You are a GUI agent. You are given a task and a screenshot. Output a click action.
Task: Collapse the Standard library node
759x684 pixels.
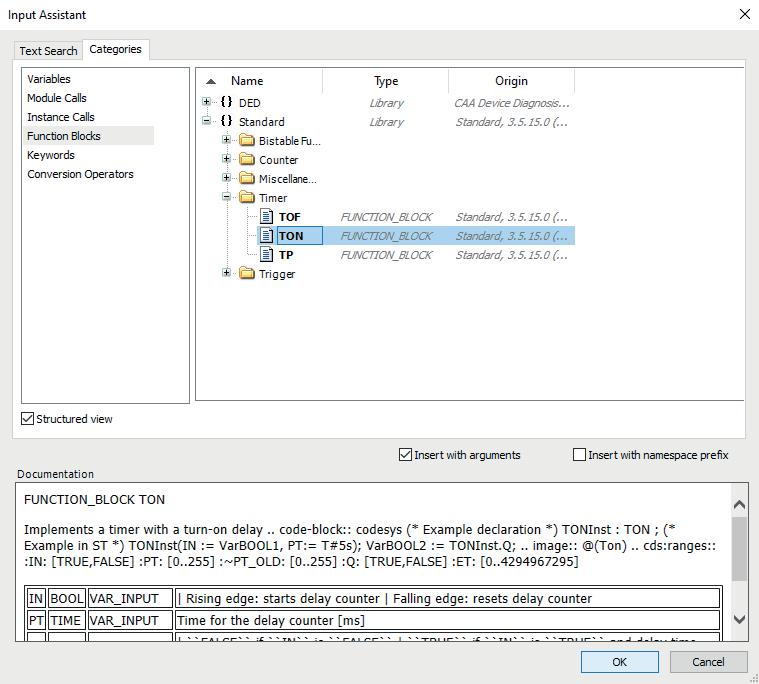[206, 121]
